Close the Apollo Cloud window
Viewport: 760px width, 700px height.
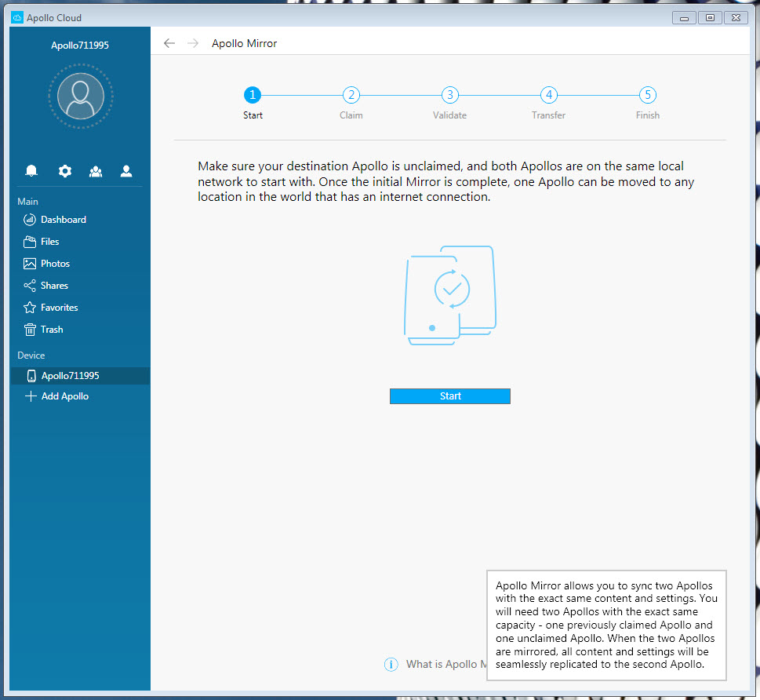point(736,18)
